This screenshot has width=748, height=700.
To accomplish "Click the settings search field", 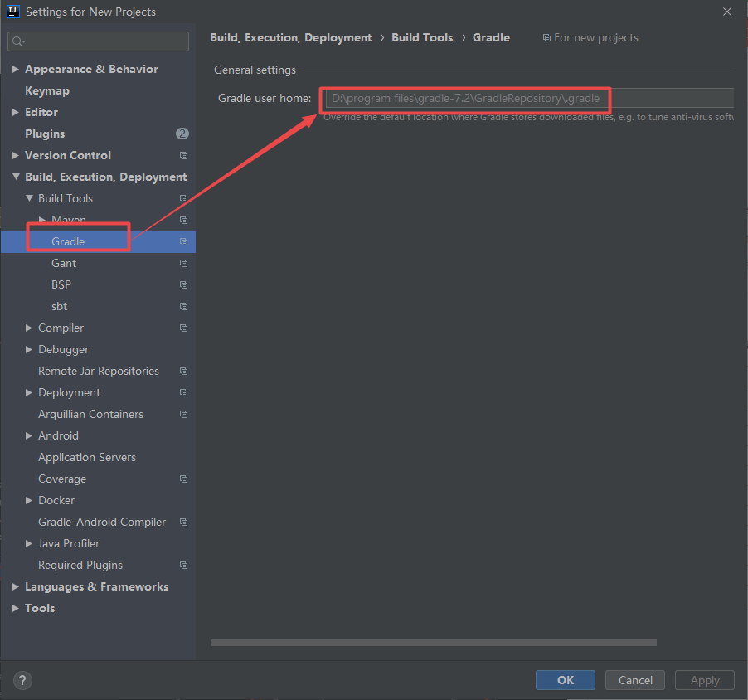I will [x=99, y=41].
